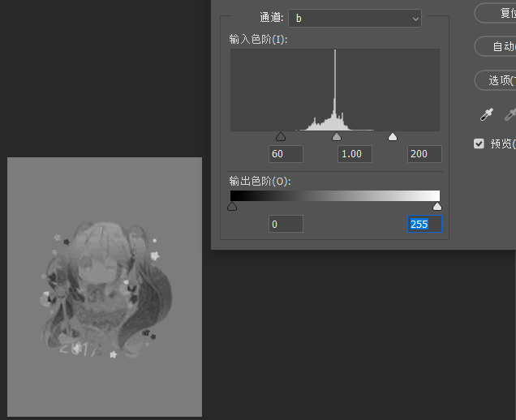The image size is (516, 420).
Task: Click the 自动 auto button
Action: (x=495, y=46)
